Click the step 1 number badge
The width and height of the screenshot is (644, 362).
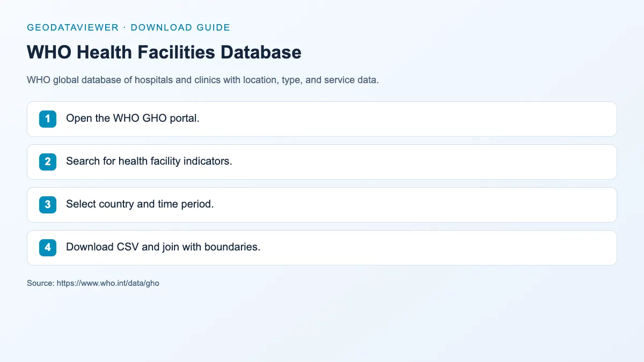(x=48, y=119)
